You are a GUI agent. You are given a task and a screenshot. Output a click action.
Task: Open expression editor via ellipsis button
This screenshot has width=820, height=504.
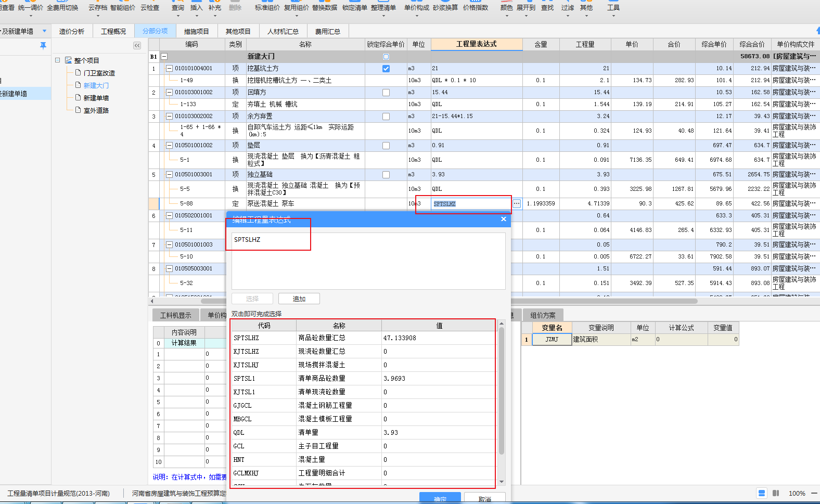(x=516, y=204)
